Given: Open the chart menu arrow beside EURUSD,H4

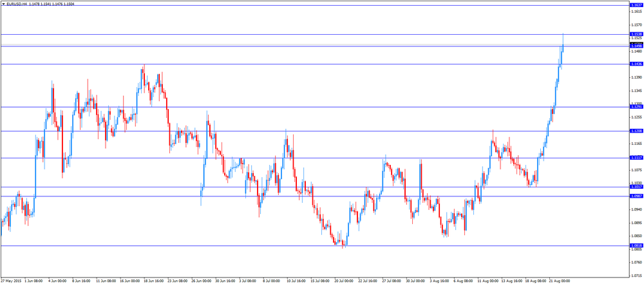Looking at the screenshot, I should [3, 3].
